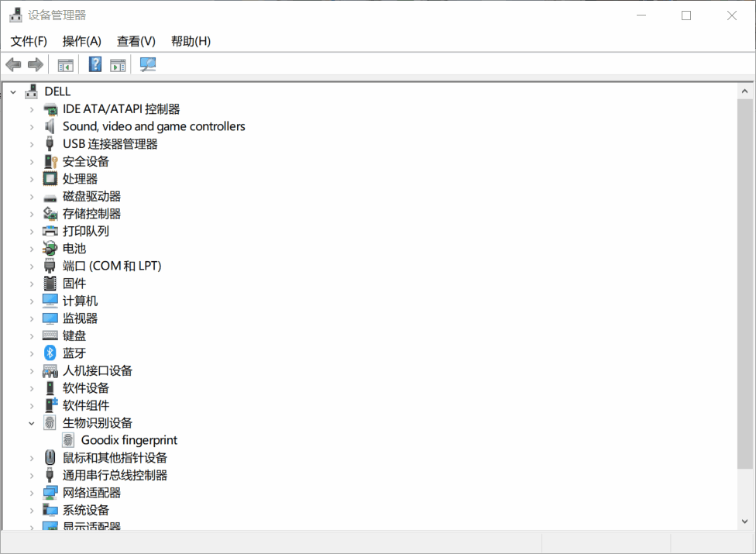Click the 电池 battery category icon
Viewport: 756px width, 554px height.
click(x=50, y=248)
